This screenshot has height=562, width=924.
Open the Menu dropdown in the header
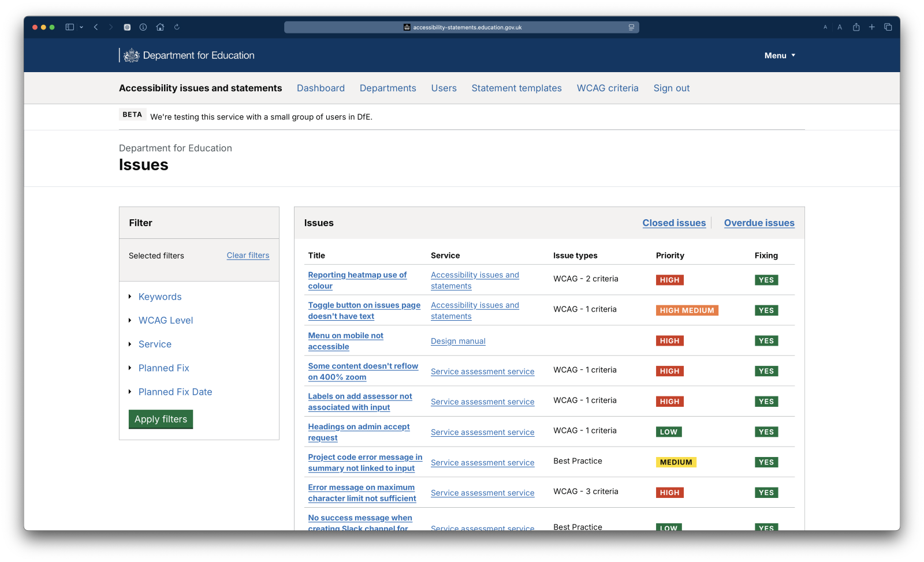tap(779, 55)
